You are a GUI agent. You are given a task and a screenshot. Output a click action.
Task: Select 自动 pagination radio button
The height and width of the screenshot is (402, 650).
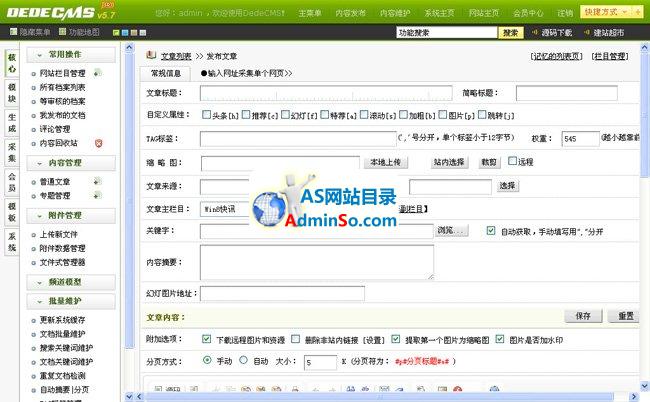tap(243, 360)
